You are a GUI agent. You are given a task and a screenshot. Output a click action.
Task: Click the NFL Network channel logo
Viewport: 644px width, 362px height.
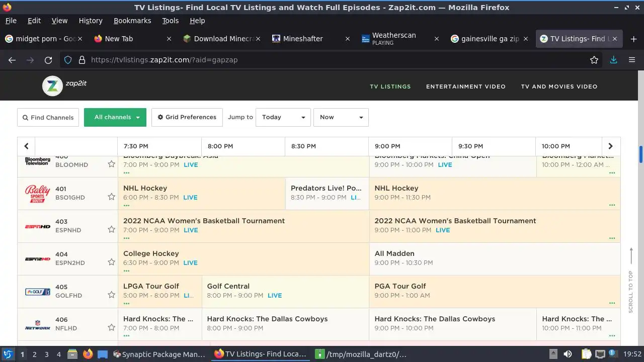click(x=38, y=325)
